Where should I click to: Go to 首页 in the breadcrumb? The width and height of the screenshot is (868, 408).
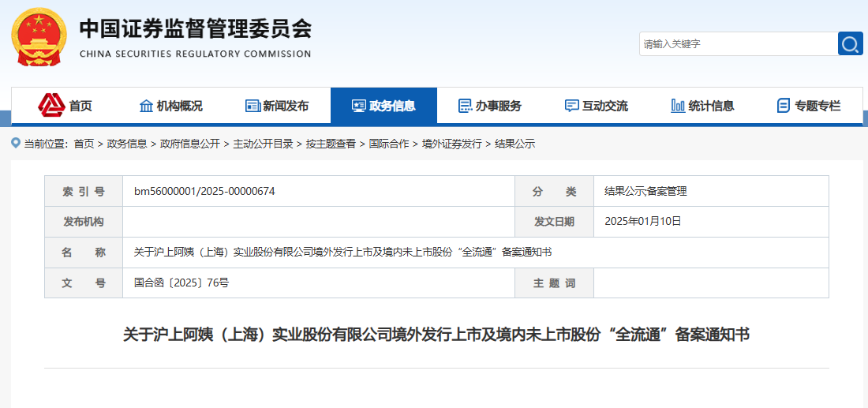click(84, 144)
